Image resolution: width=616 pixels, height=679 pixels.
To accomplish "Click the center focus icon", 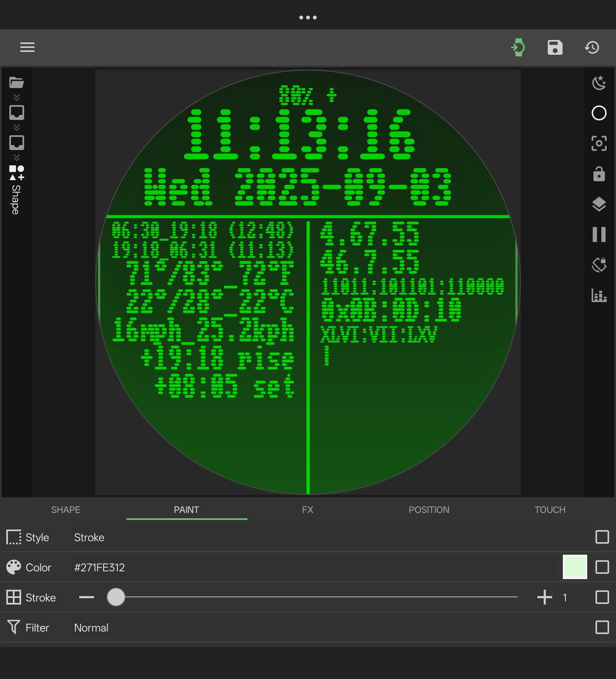I will (x=599, y=143).
